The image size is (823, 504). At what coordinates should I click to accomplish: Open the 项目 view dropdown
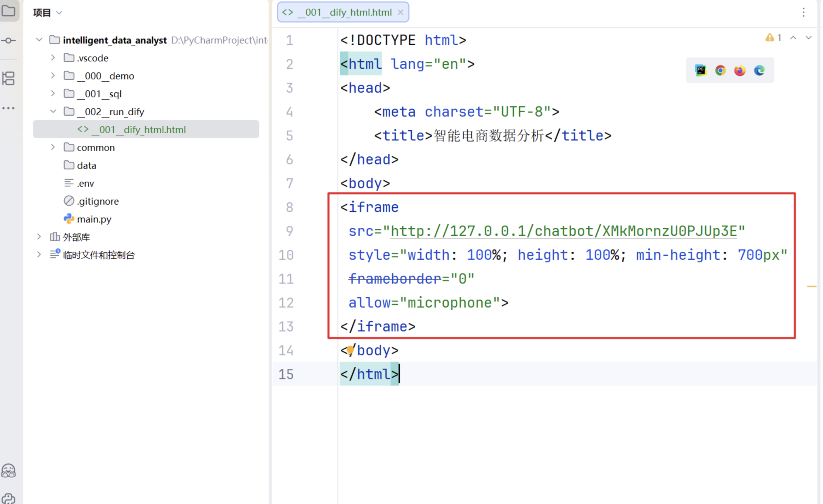(48, 13)
